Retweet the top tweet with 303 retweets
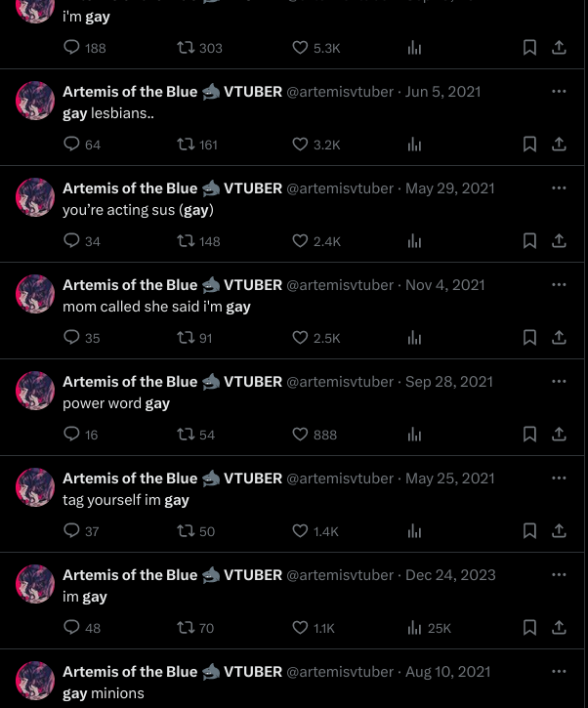Image resolution: width=588 pixels, height=708 pixels. 199,48
